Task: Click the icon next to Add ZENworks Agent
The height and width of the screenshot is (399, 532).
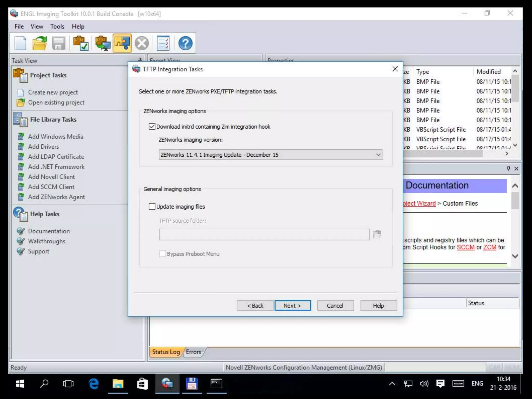Action: click(21, 197)
